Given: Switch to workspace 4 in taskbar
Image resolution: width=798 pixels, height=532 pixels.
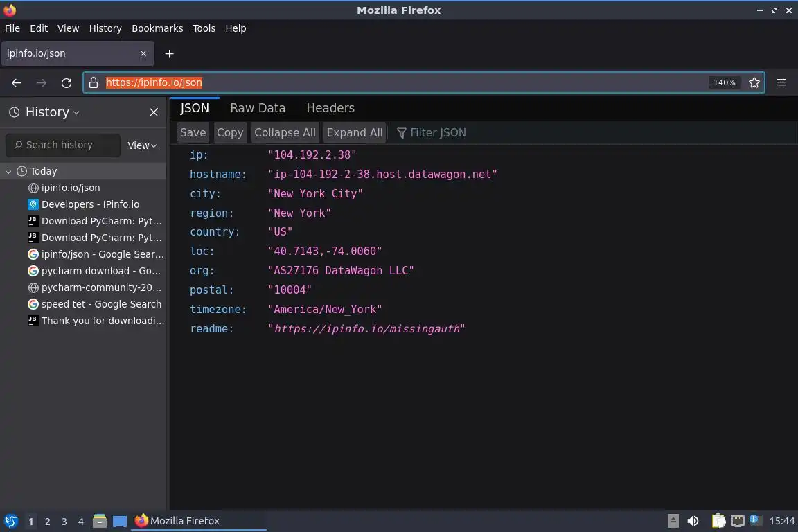Looking at the screenshot, I should (x=81, y=522).
